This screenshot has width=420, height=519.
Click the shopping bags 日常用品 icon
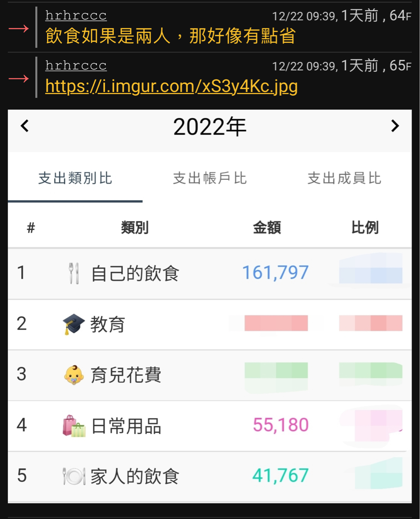point(74,426)
